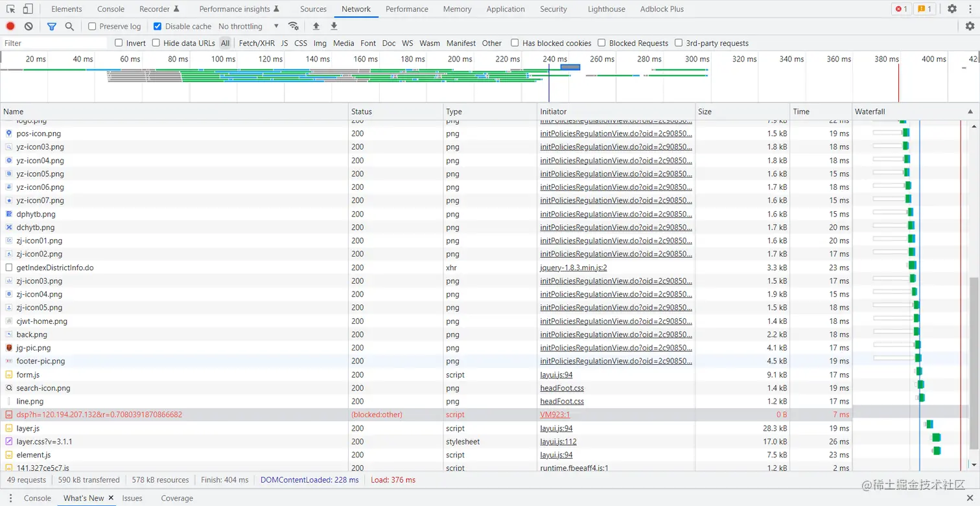Stop recording network log

click(10, 27)
